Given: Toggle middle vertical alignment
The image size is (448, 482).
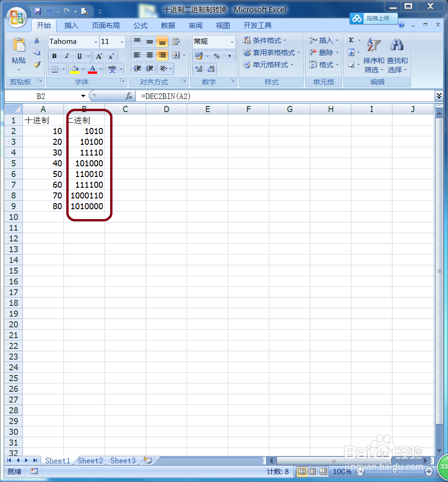Looking at the screenshot, I should point(149,41).
